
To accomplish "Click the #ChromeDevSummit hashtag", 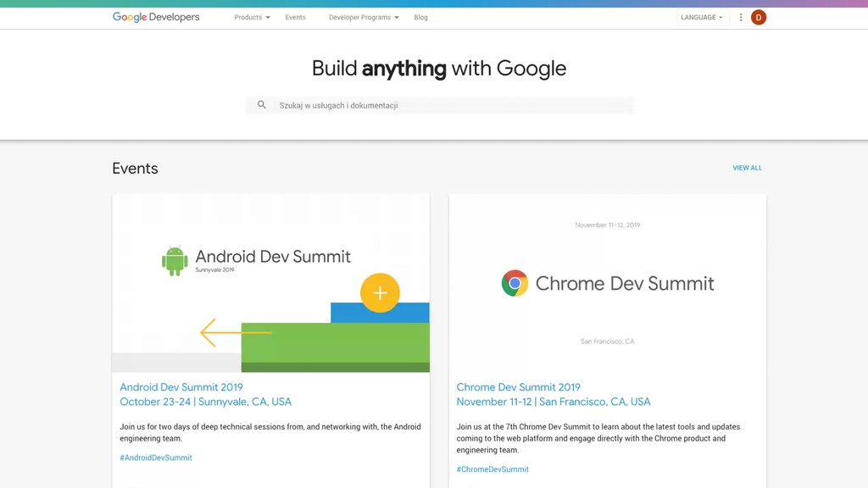I will 492,469.
